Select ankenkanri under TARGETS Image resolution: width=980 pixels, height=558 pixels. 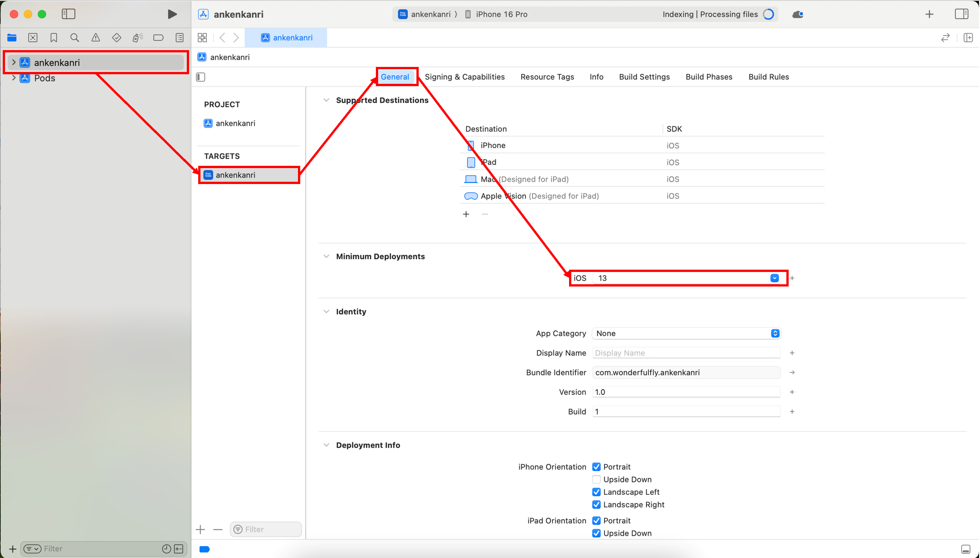tap(249, 175)
